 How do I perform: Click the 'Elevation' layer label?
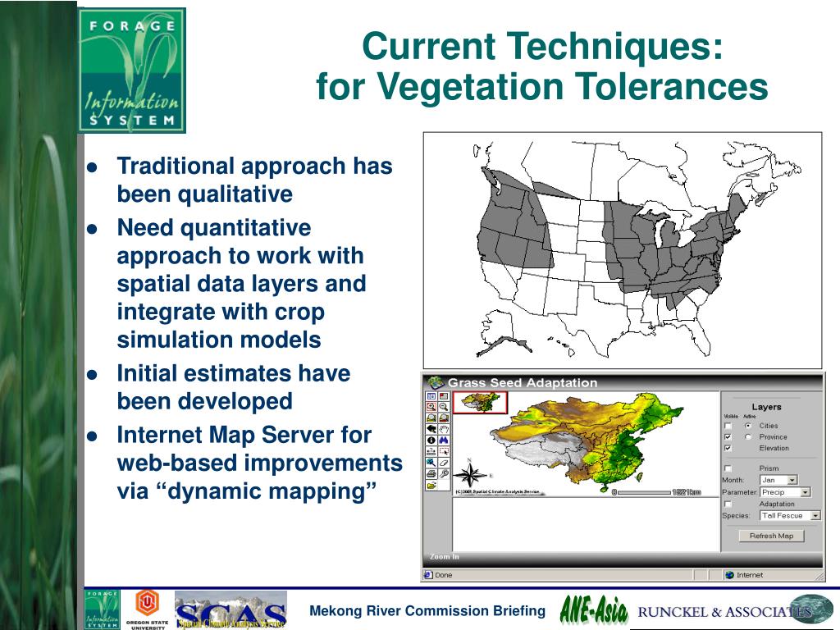click(x=774, y=449)
